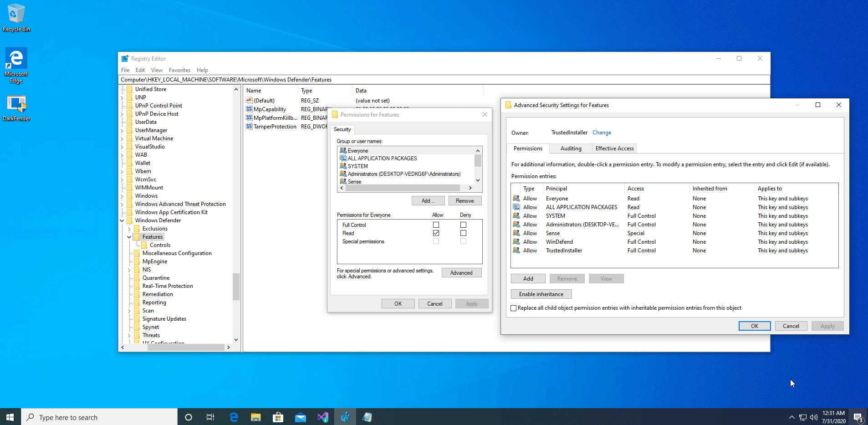Click Advanced button in Permissions dialog
868x425 pixels.
point(461,273)
